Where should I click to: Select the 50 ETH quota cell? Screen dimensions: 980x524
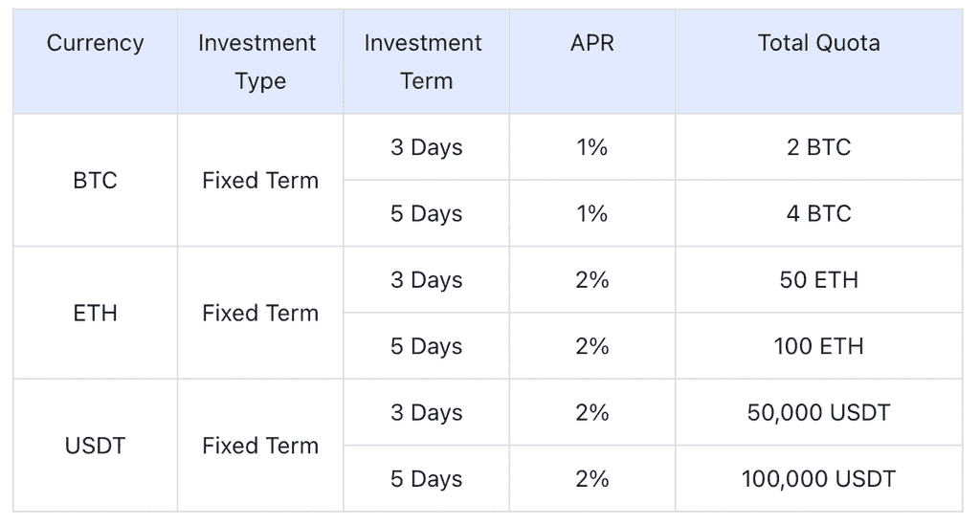click(818, 281)
